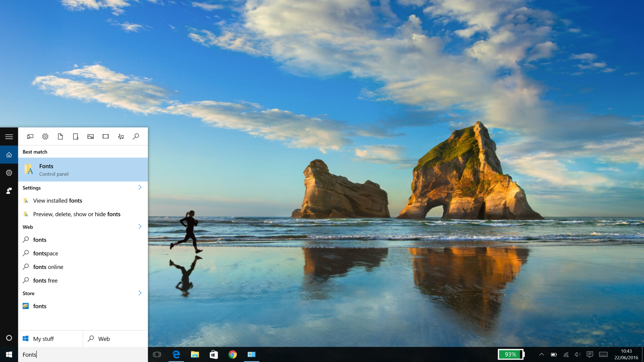The width and height of the screenshot is (644, 362).
Task: Expand the Web search suggestions
Action: (x=140, y=227)
